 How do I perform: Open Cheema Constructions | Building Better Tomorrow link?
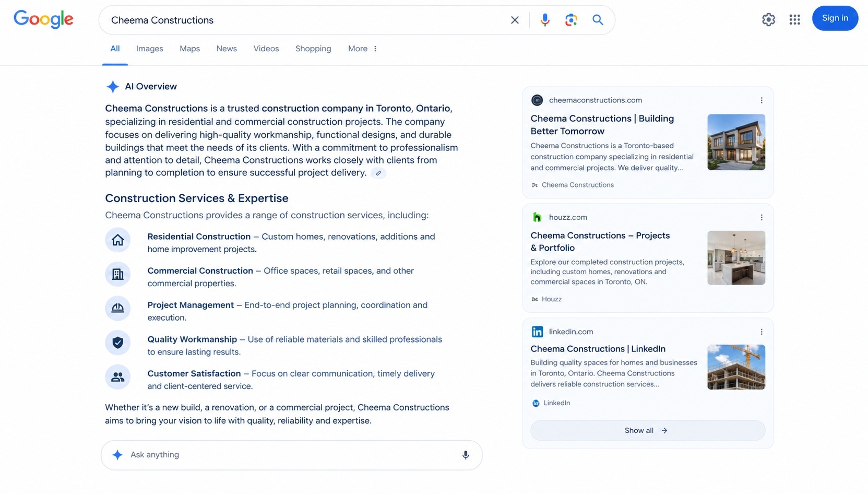coord(602,125)
